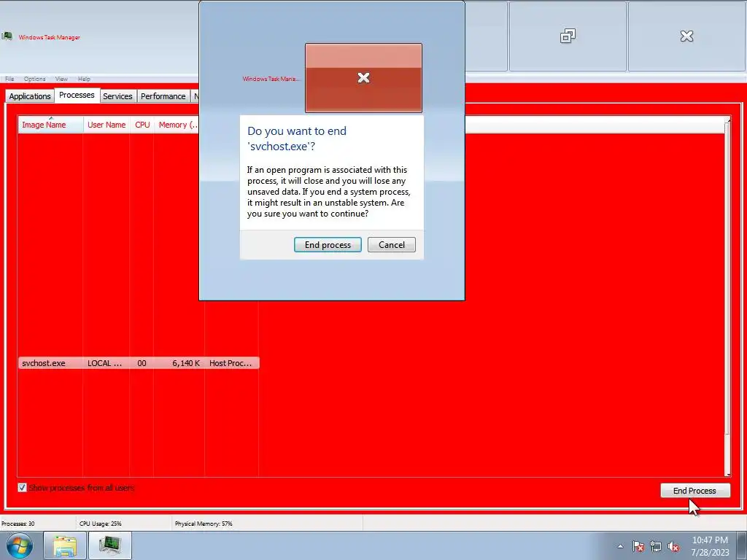Uncheck Show processes from all users
Screen dimensions: 747x560
(x=22, y=488)
